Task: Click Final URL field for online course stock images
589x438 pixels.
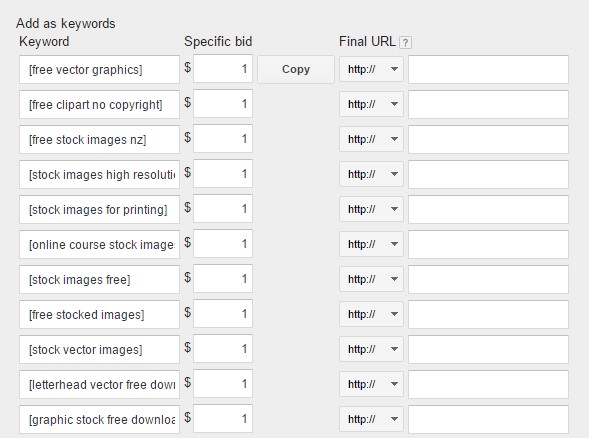Action: (x=488, y=244)
